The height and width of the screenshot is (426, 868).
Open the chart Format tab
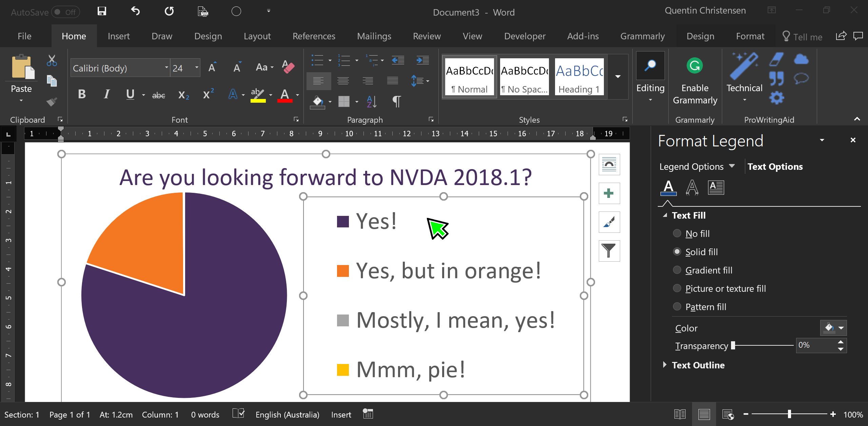point(750,36)
